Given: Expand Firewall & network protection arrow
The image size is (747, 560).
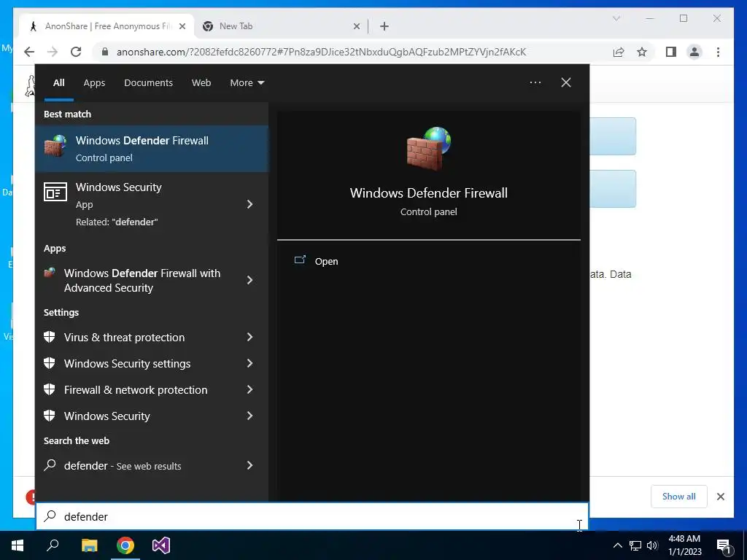Looking at the screenshot, I should click(249, 389).
